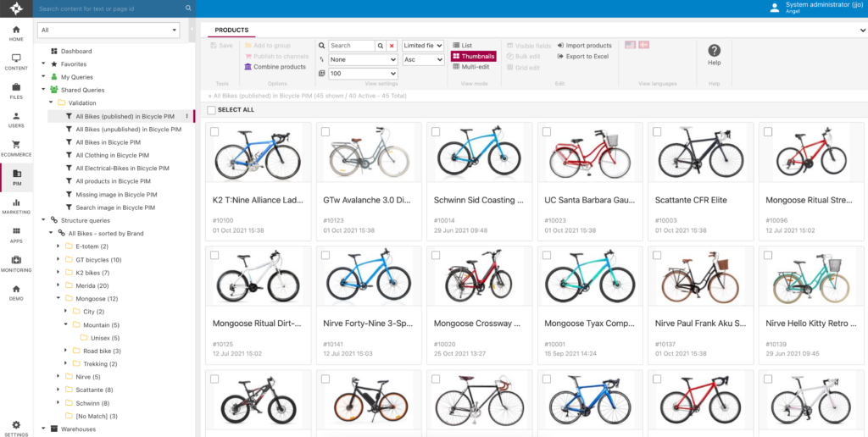Open the Home section in sidebar
Image resolution: width=868 pixels, height=437 pixels.
coord(16,33)
